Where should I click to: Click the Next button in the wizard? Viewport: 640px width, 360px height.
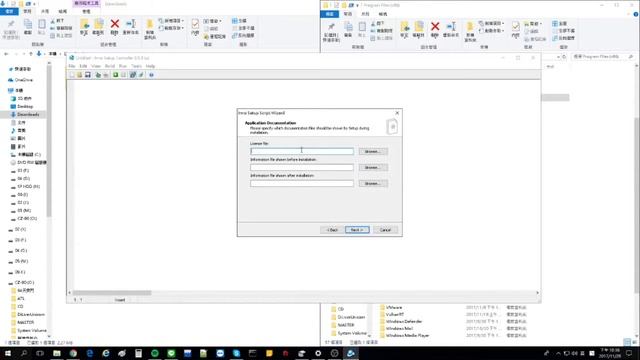357,230
